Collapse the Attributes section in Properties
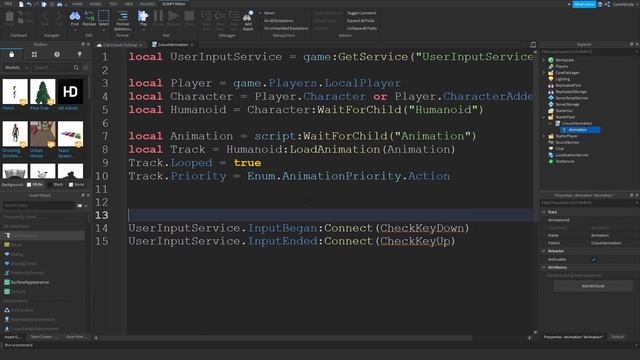Screen dimensions: 640x360 point(544,267)
